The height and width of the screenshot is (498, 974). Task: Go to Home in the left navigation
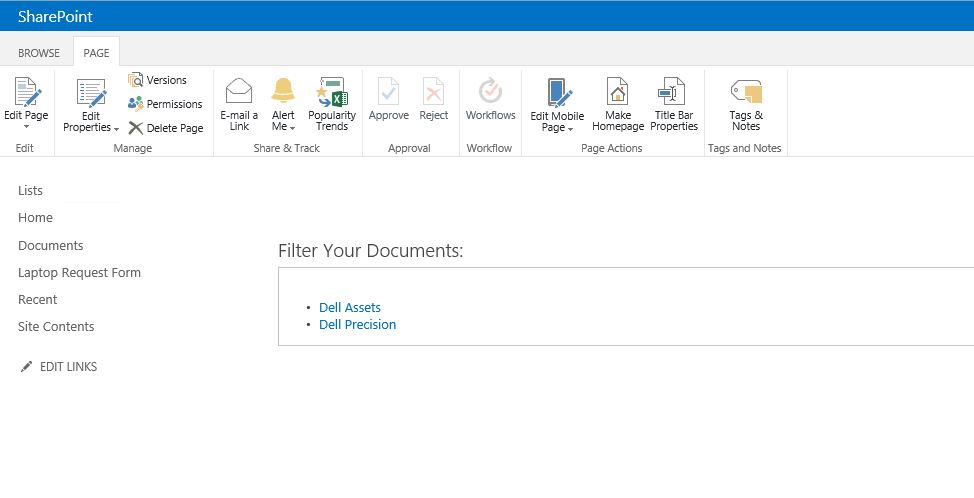click(35, 217)
